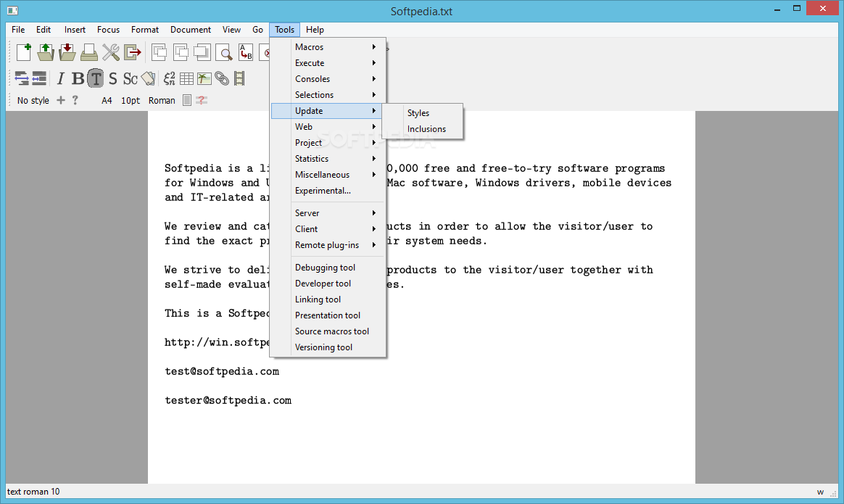
Task: Click the print document icon
Action: (88, 52)
